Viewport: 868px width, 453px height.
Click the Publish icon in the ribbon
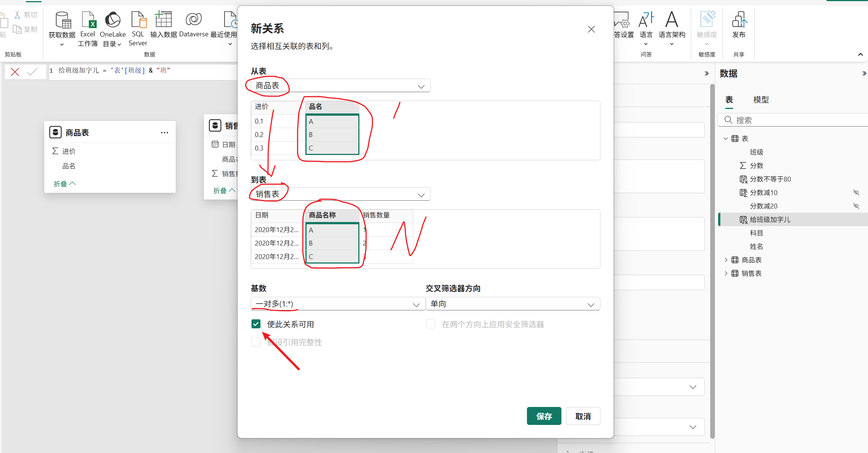point(739,20)
